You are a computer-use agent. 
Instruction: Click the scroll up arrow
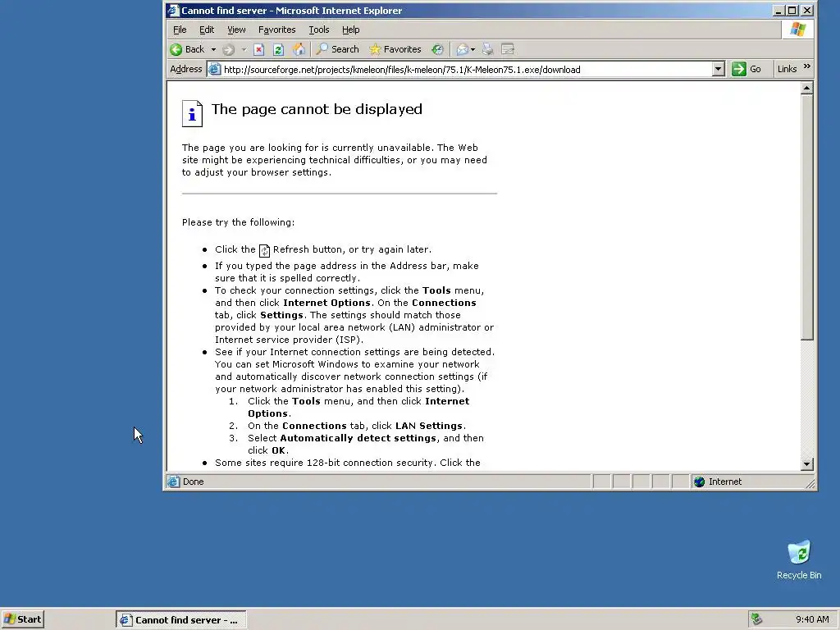807,88
